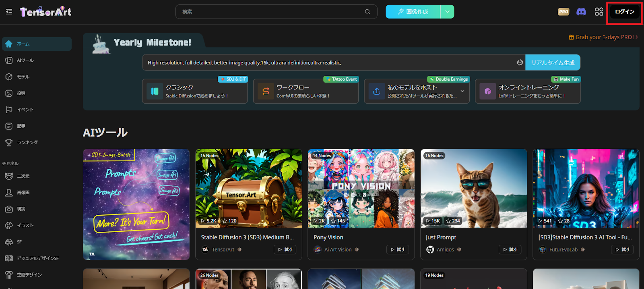
Task: Expand the 私のモデルをホスト chevron
Action: (462, 91)
